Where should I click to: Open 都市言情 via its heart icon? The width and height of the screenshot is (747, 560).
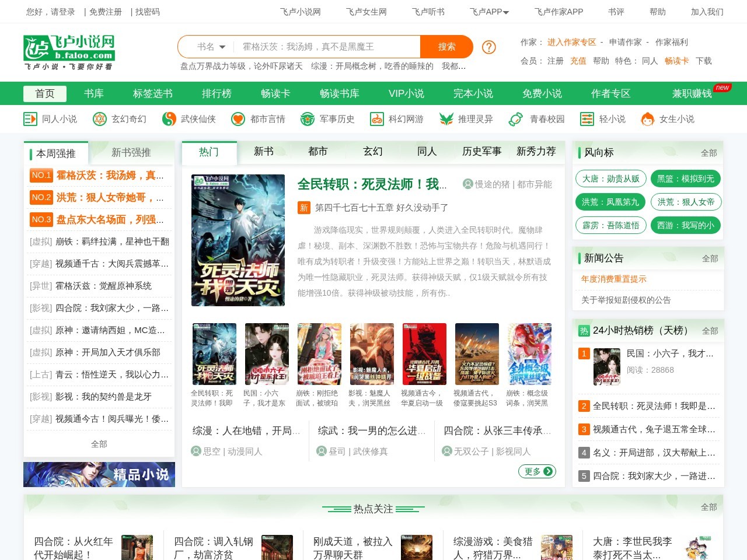(x=237, y=119)
